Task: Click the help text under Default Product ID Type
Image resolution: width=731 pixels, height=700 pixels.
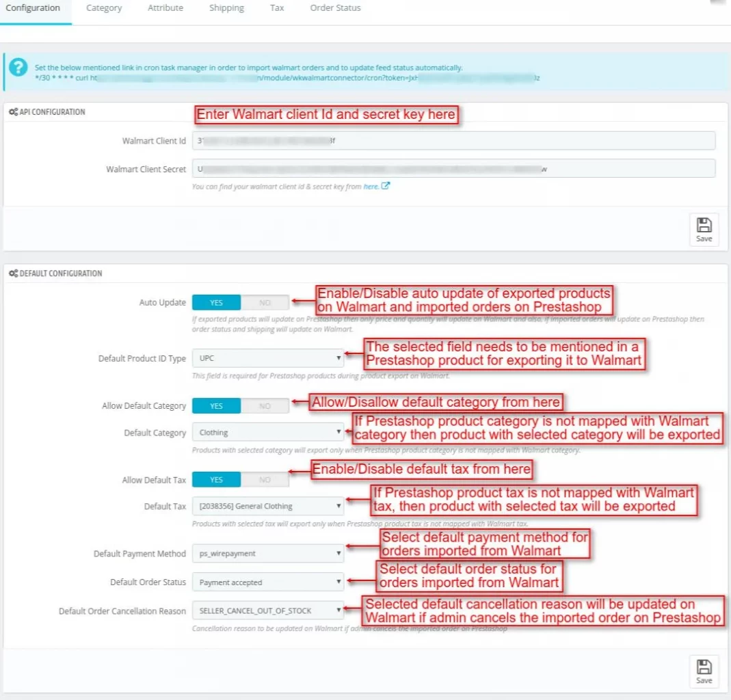Action: 321,375
